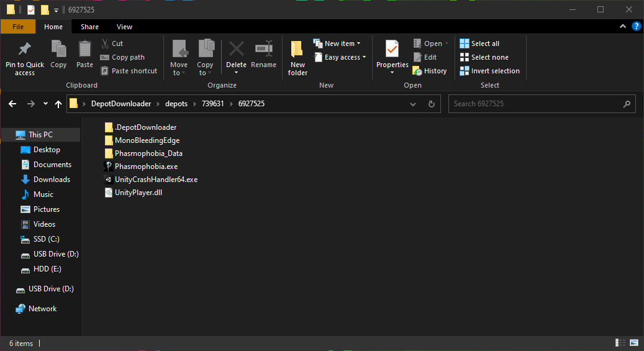Switch to large icons view layout

coord(634,343)
